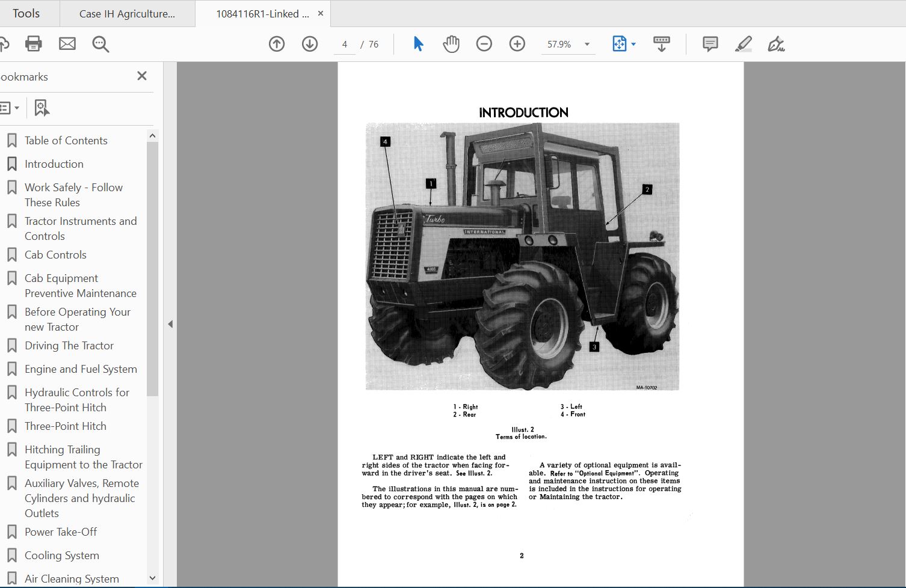The width and height of the screenshot is (906, 588).
Task: Jump to Cab Controls bookmark
Action: (x=55, y=255)
